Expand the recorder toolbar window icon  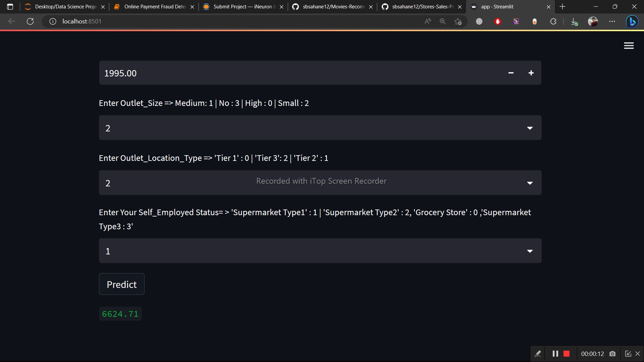point(628,354)
